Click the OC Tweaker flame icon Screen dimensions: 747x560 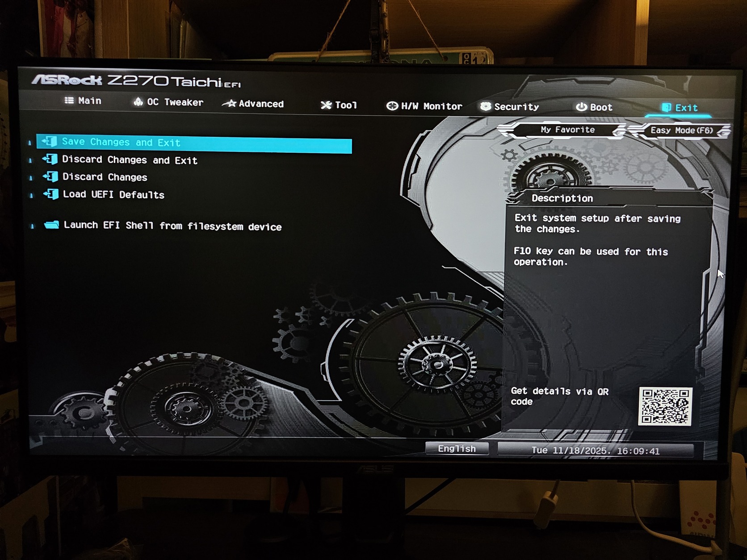tap(138, 102)
